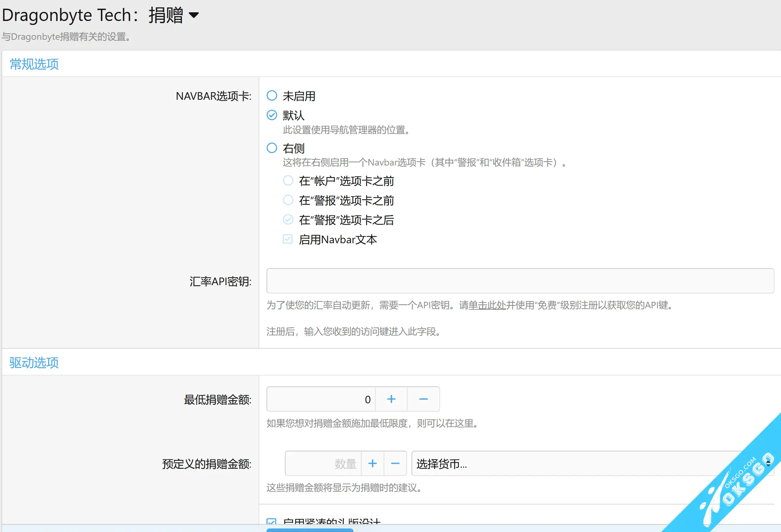Image resolution: width=781 pixels, height=532 pixels.
Task: Click the NAVBAR选项卡 label
Action: click(214, 96)
